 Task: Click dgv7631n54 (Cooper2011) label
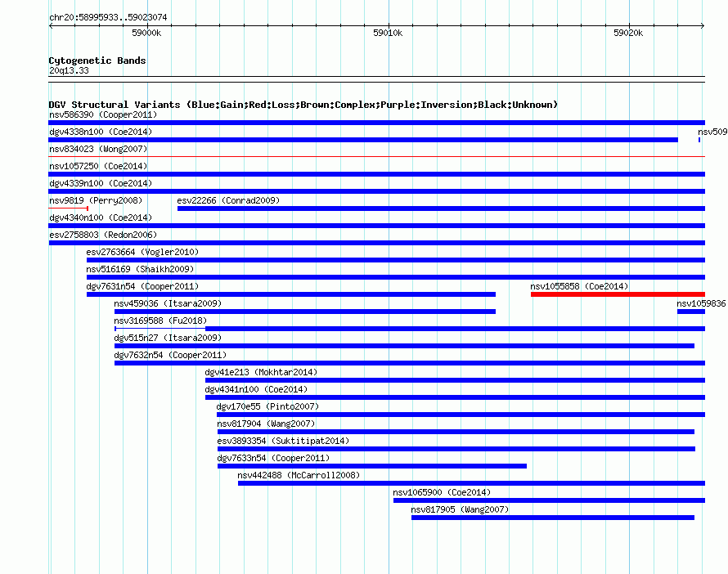click(142, 286)
